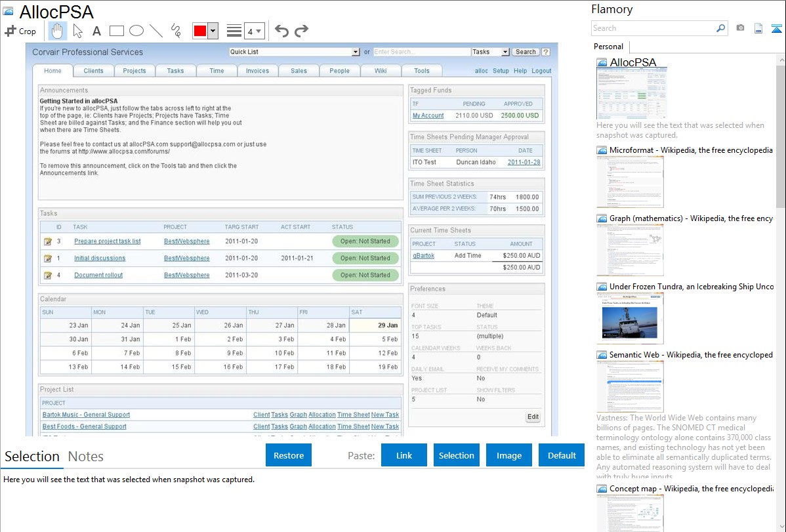Open the line thickness dropdown showing 4
Image resolution: width=786 pixels, height=532 pixels.
[x=254, y=31]
